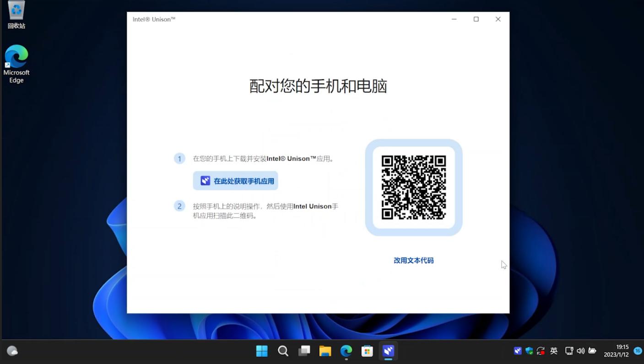Open the weather widget on the taskbar
The image size is (644, 364).
[x=12, y=351]
